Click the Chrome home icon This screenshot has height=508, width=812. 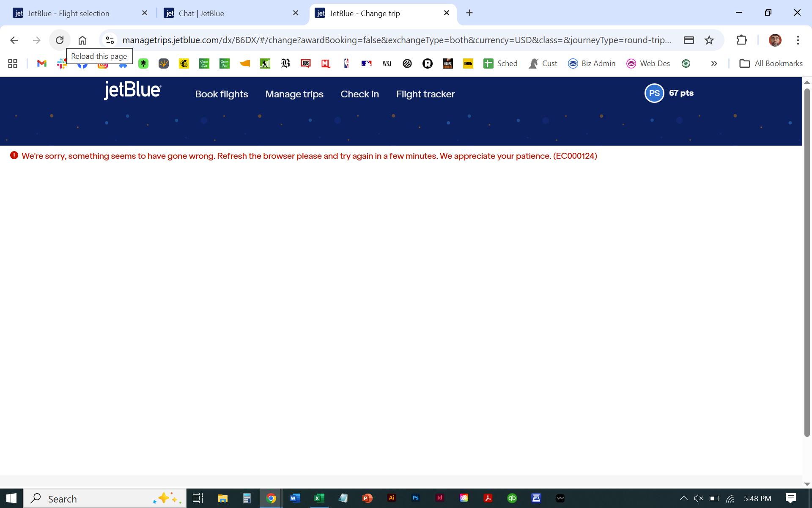(x=82, y=40)
